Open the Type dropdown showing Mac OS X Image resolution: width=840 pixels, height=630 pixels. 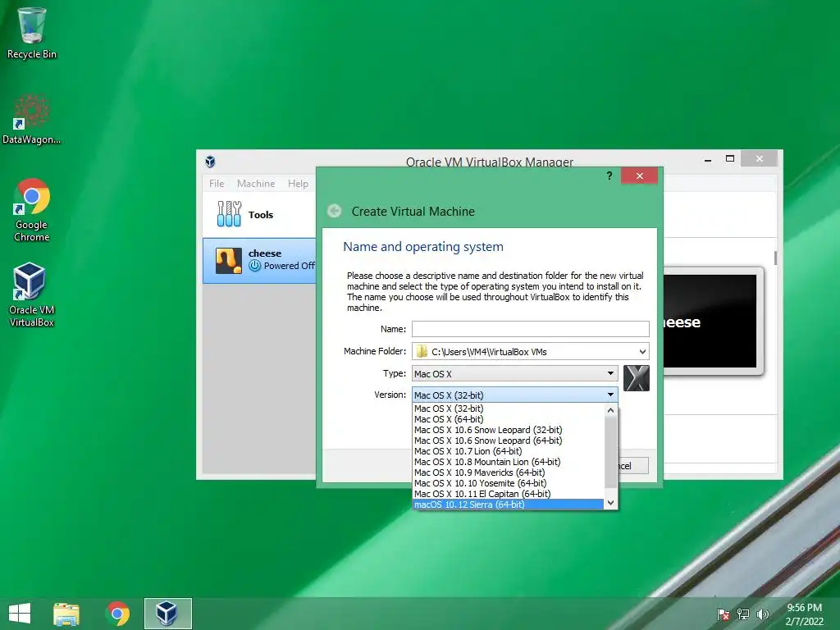(x=515, y=373)
